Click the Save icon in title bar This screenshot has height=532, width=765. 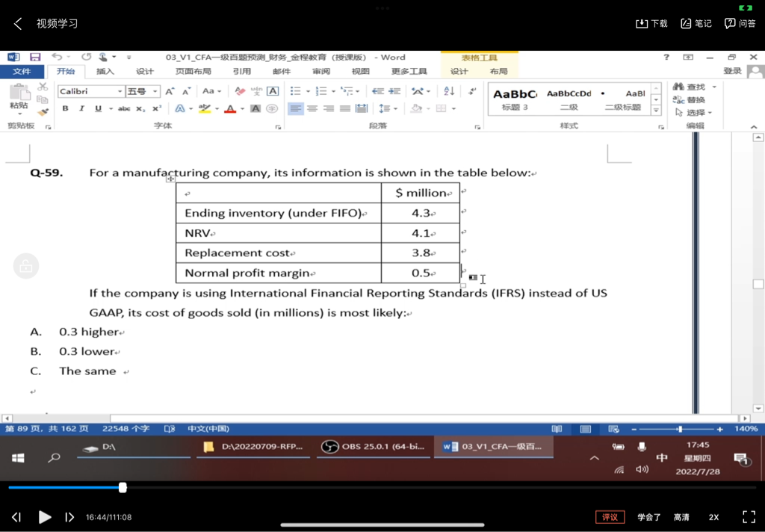tap(35, 58)
